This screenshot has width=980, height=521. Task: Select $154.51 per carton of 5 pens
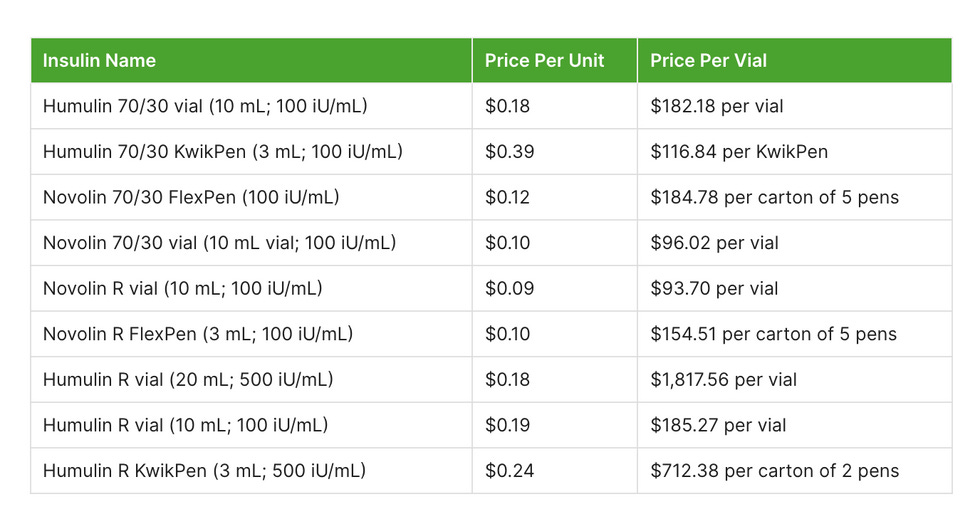coord(773,334)
